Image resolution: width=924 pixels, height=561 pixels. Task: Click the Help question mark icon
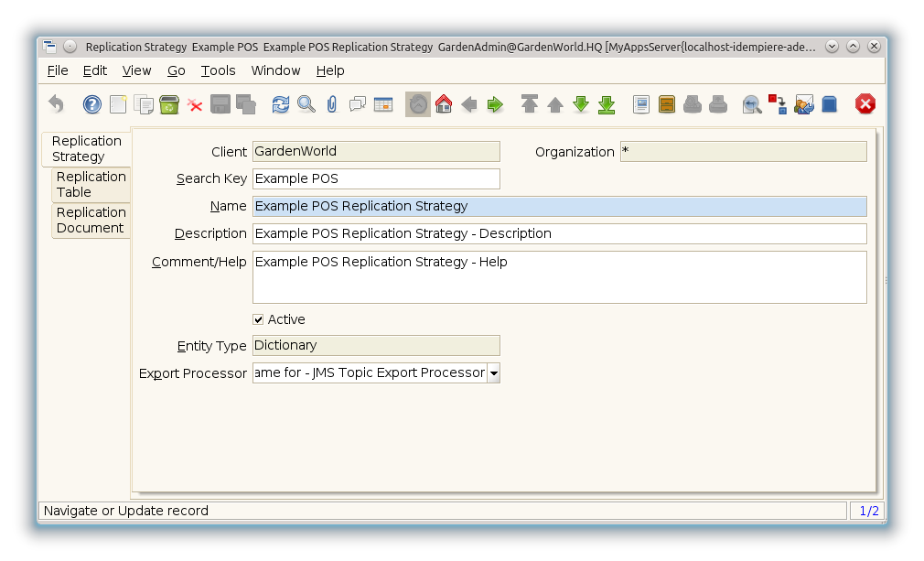pos(91,104)
